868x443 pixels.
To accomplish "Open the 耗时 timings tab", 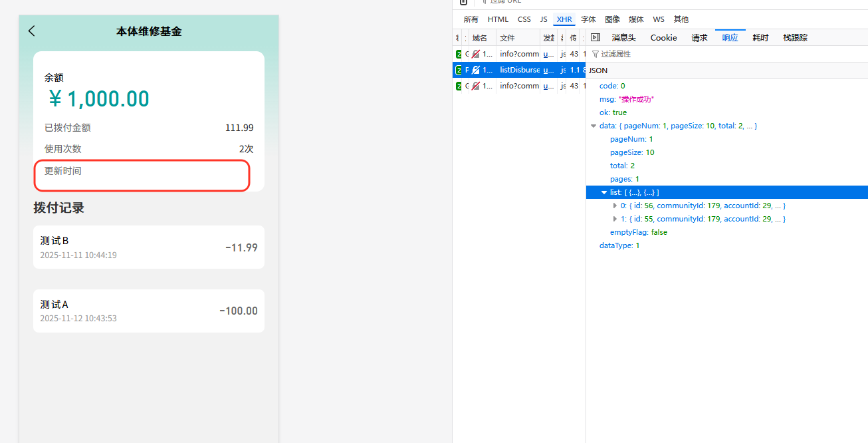I will click(760, 38).
